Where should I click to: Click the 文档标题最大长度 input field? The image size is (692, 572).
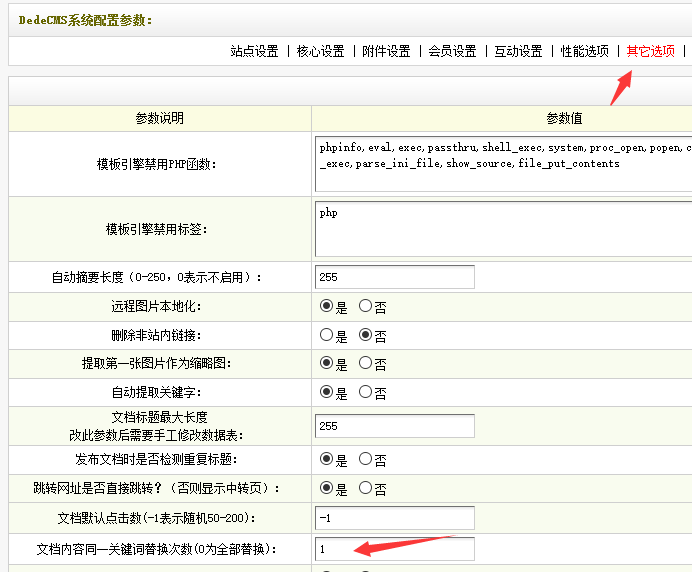click(x=394, y=426)
